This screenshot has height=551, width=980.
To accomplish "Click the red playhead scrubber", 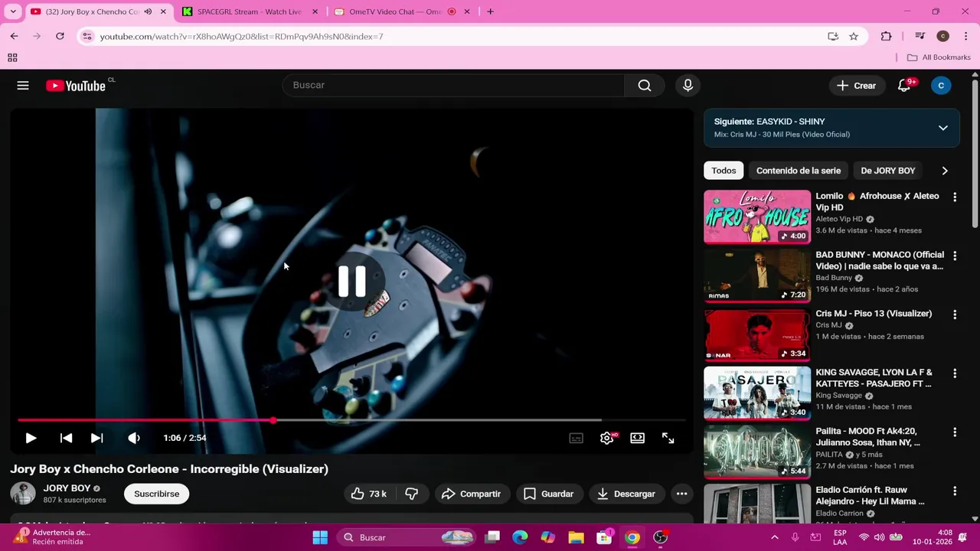I will (x=273, y=420).
